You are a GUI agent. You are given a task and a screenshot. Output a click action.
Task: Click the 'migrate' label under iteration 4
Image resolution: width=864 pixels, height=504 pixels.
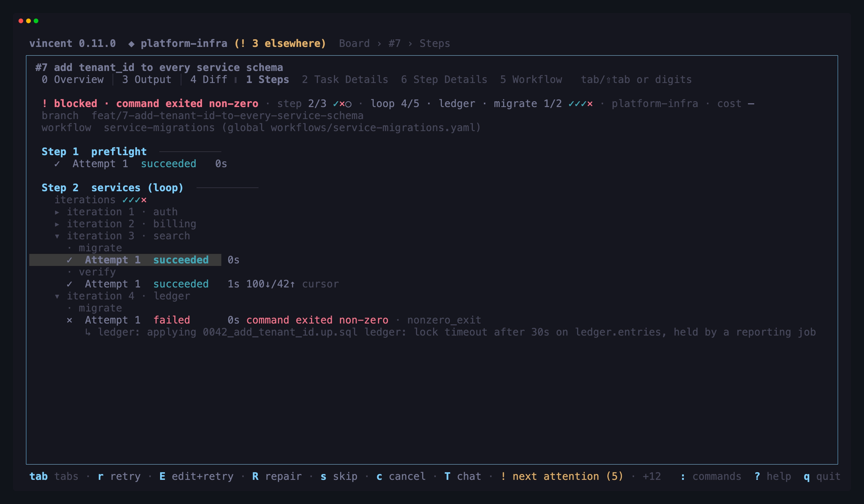point(100,308)
